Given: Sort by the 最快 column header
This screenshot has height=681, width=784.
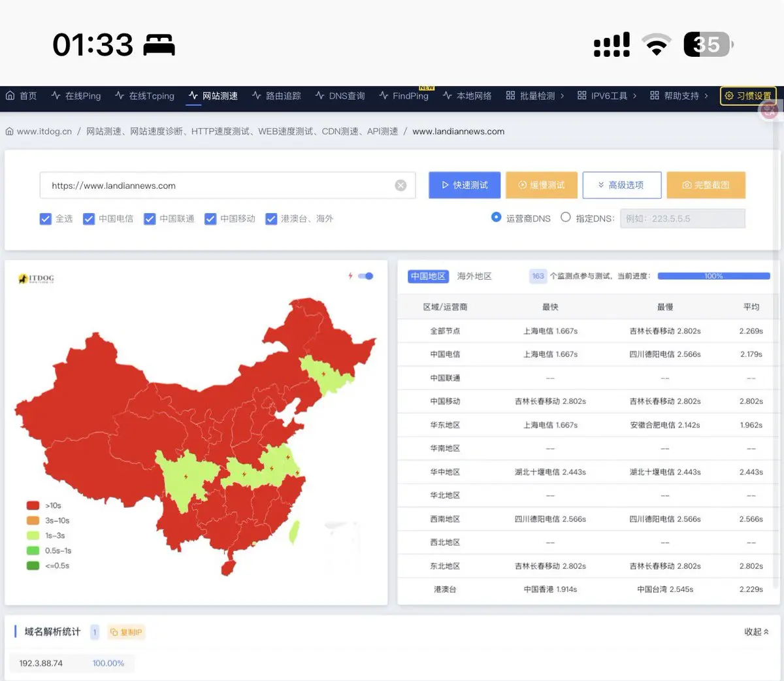Looking at the screenshot, I should (x=550, y=307).
